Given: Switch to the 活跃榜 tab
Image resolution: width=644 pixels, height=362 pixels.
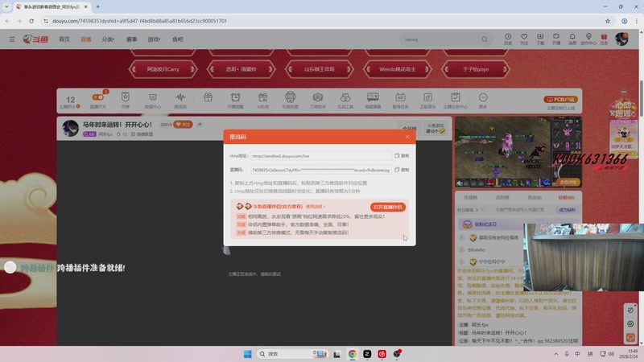Looking at the screenshot, I should 502,197.
